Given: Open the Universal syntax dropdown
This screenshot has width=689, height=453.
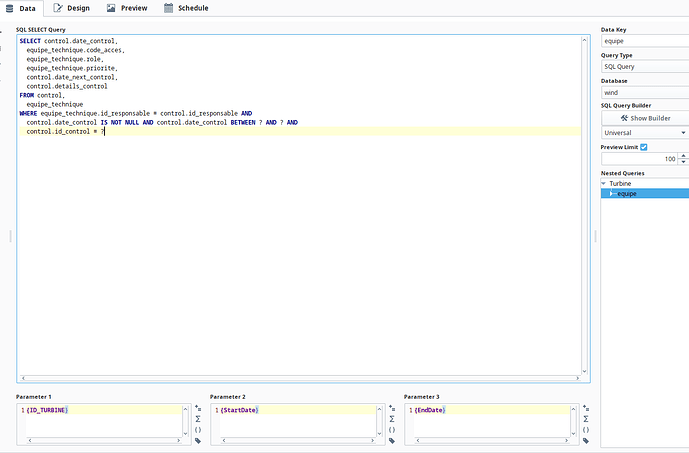Looking at the screenshot, I should click(645, 133).
